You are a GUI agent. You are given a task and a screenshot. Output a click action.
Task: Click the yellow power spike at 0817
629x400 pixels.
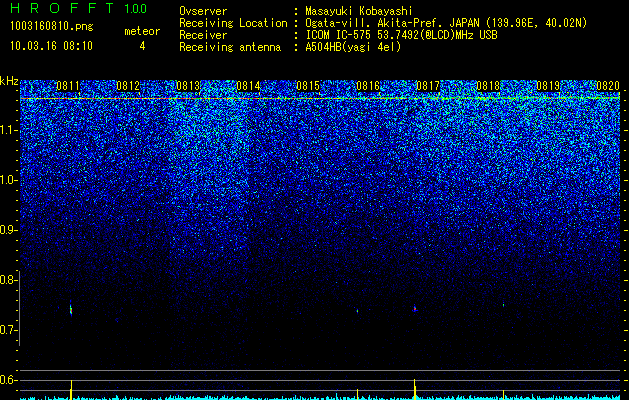[x=415, y=389]
